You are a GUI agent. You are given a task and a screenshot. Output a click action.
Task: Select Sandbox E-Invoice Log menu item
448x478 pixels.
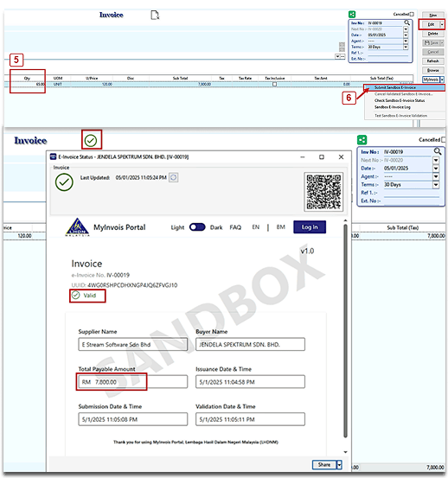(x=405, y=107)
